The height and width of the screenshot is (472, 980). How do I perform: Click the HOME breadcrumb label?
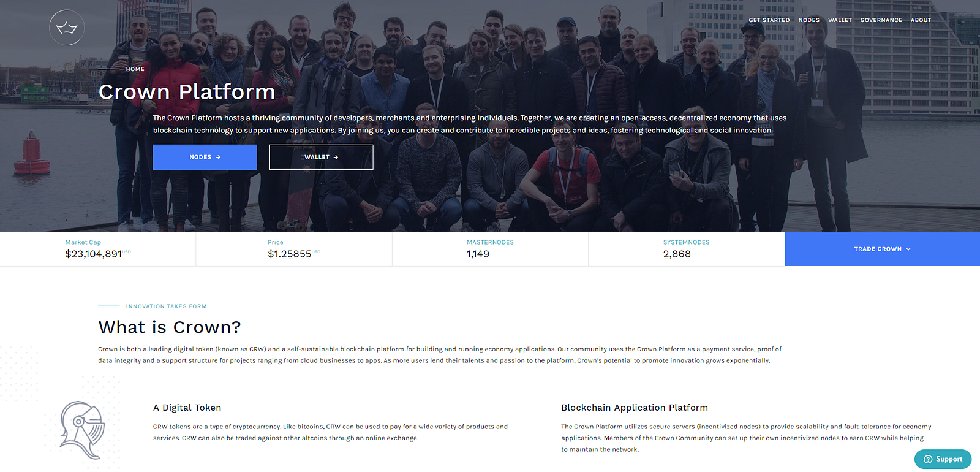tap(135, 69)
